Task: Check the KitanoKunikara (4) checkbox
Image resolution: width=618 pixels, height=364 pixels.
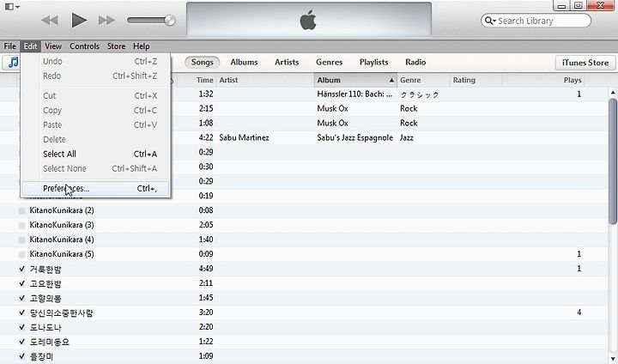Action: click(21, 240)
